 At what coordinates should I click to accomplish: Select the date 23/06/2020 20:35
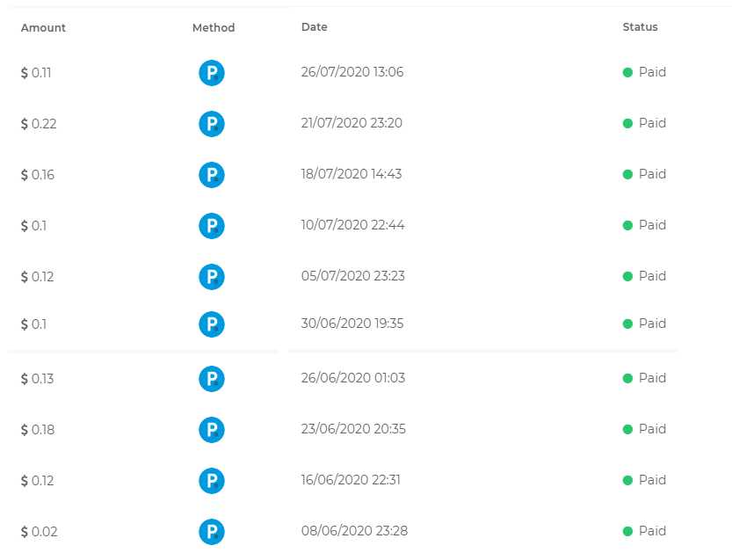pyautogui.click(x=353, y=429)
